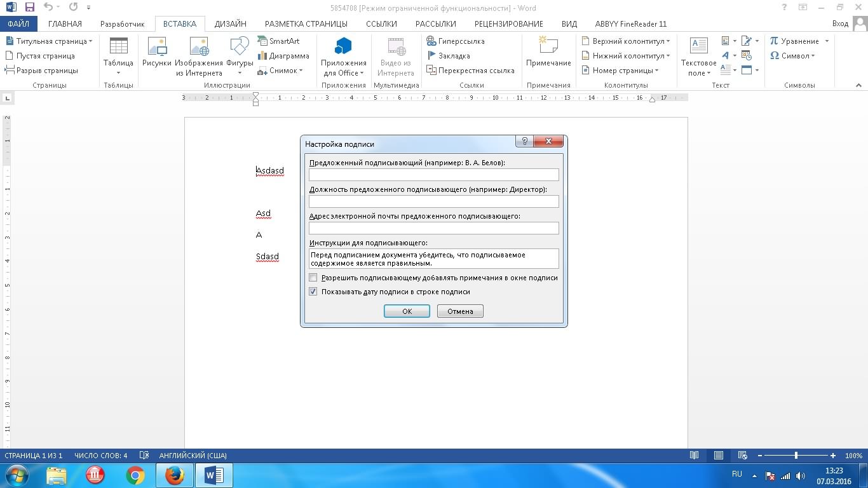Click Изображения из Интернета icon
Image resolution: width=868 pixels, height=488 pixels.
(199, 56)
